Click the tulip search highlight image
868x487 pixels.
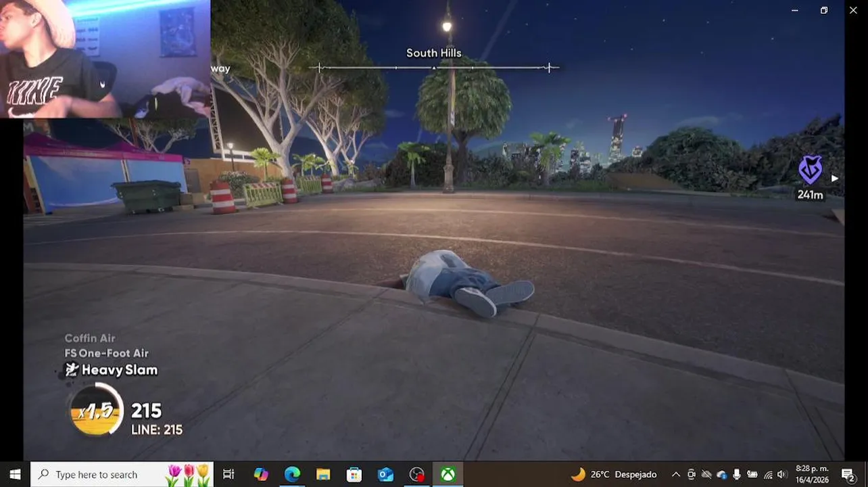click(189, 475)
